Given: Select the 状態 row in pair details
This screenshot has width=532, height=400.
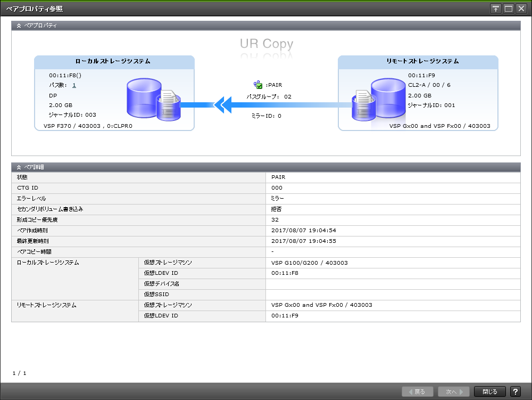Looking at the screenshot, I should [x=138, y=177].
